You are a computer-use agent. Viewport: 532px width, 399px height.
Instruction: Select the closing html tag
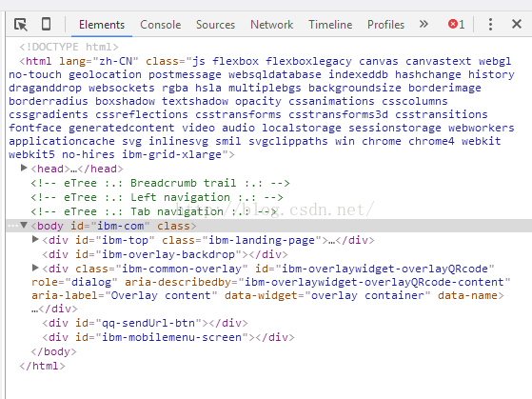click(x=42, y=366)
